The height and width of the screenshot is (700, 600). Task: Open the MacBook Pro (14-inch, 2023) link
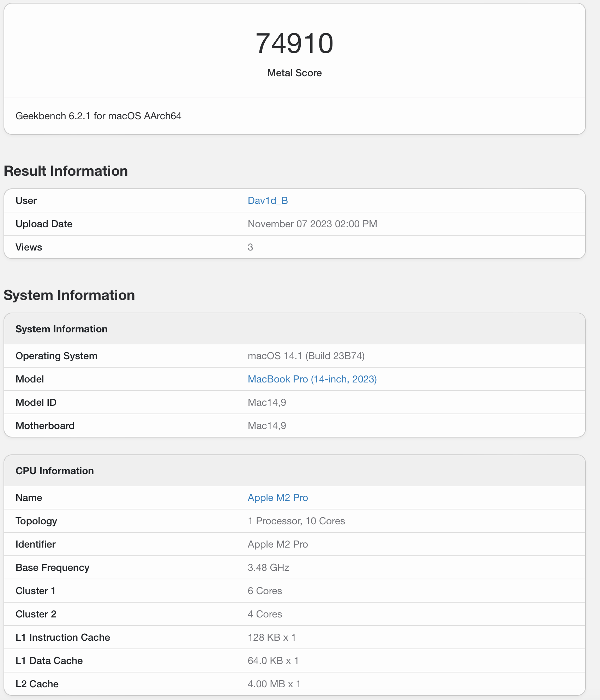pos(312,379)
